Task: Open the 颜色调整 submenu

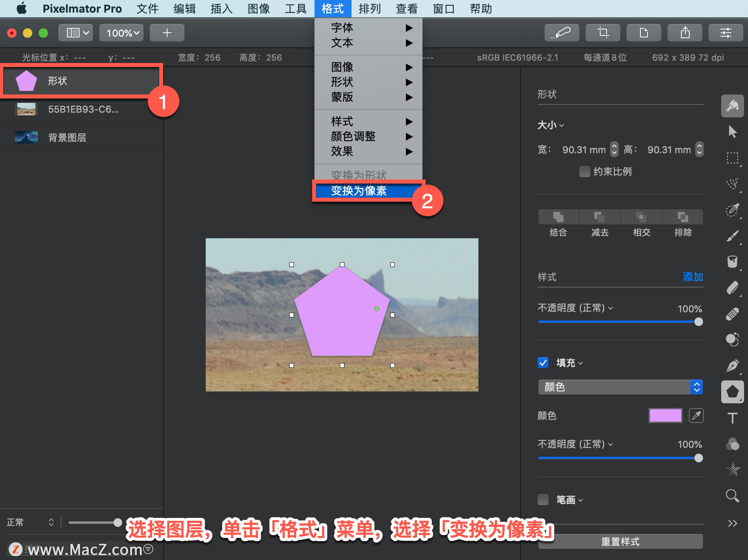Action: point(368,136)
